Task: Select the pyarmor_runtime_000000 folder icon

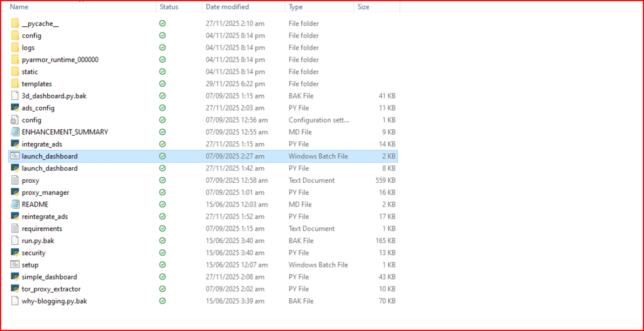Action: tap(15, 60)
